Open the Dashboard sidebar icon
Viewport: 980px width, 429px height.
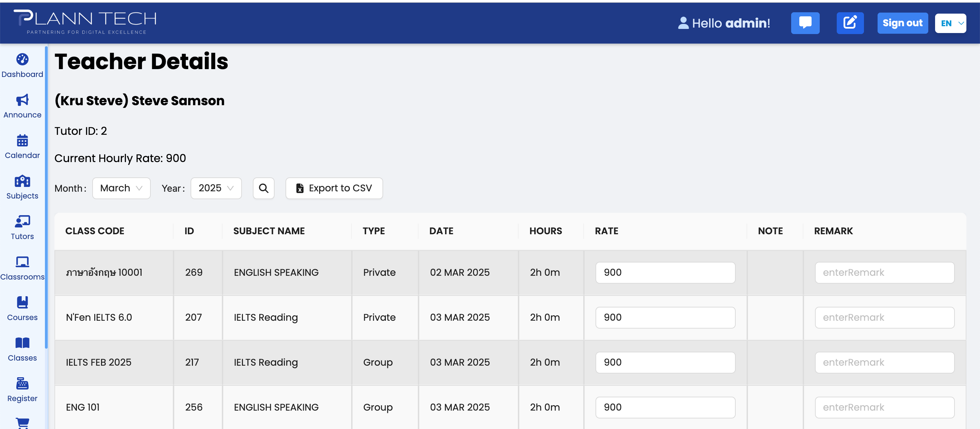point(22,59)
